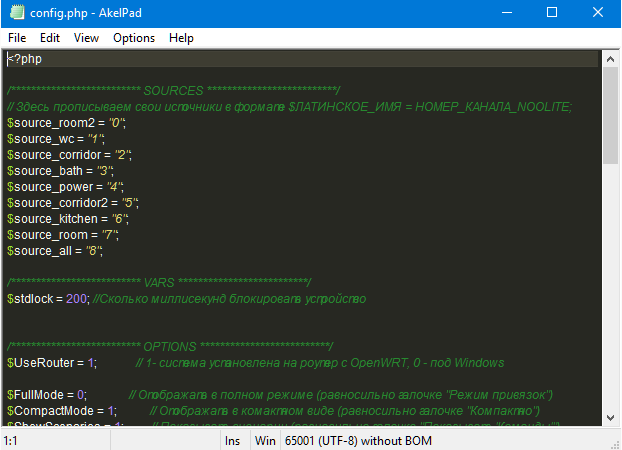
Task: Open the Options menu
Action: coord(134,38)
